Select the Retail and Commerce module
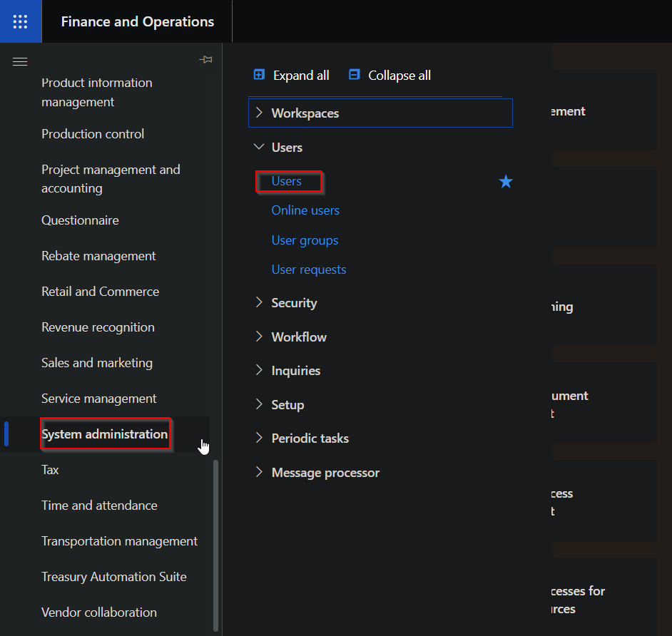This screenshot has height=636, width=672. [x=101, y=292]
